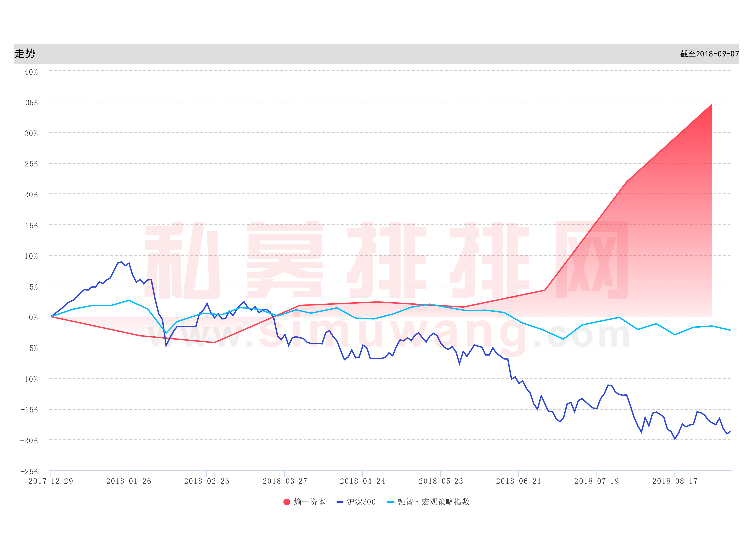Toggle the 沪深300 legend line marker
This screenshot has height=535, width=756.
(340, 502)
